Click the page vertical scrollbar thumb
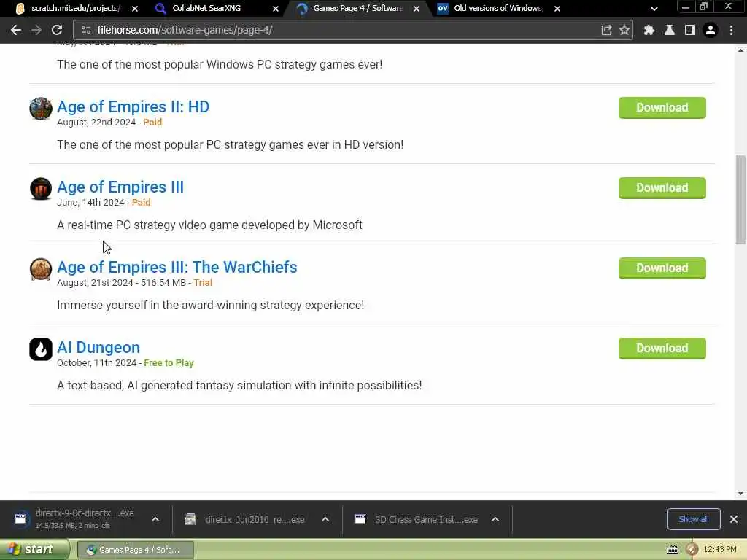Screen dimensions: 747x560 (x=740, y=199)
